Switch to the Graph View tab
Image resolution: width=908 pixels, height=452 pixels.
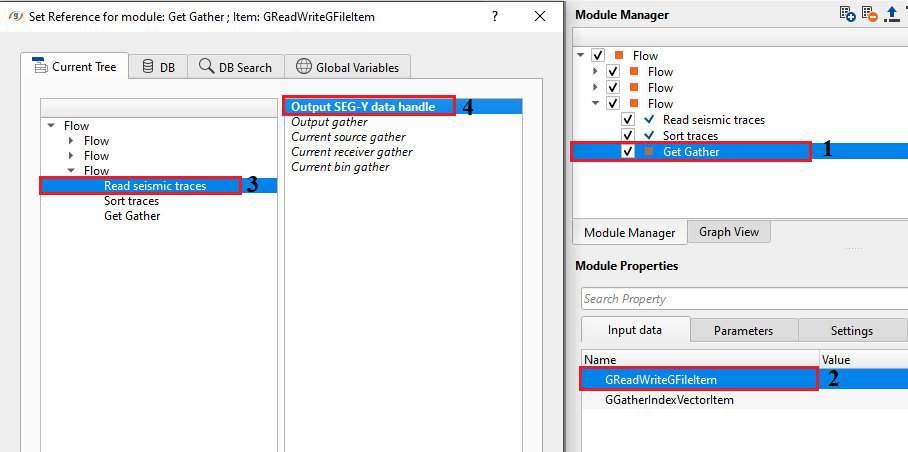coord(728,232)
